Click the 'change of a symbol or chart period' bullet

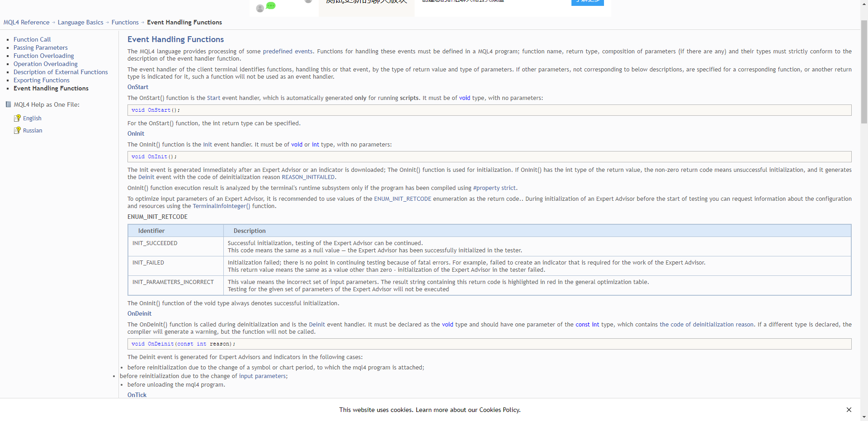(276, 367)
